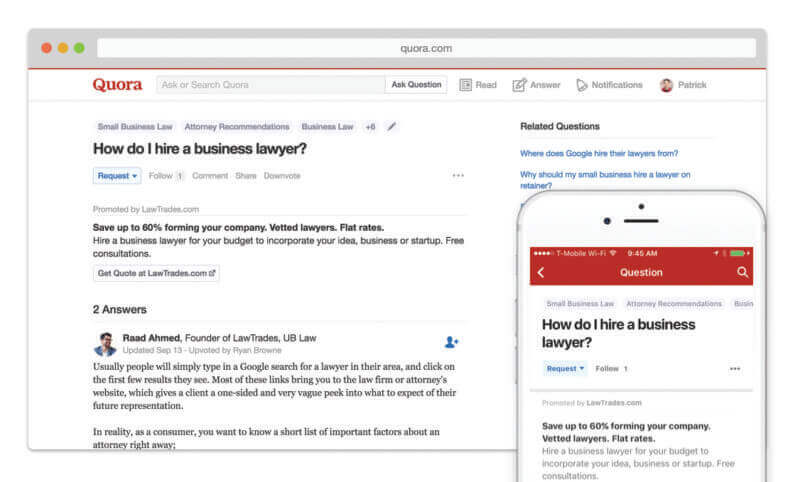Image resolution: width=800 pixels, height=482 pixels.
Task: Open the Answer section
Action: (x=536, y=85)
